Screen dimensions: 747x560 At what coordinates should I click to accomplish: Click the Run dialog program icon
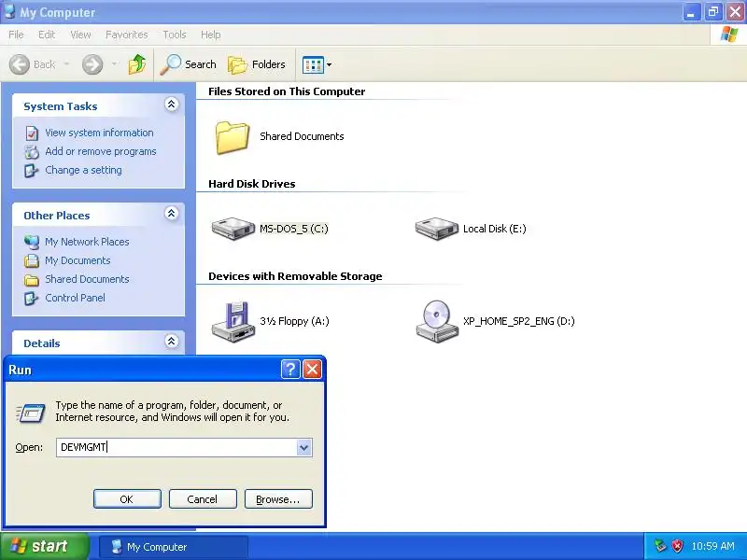click(31, 413)
